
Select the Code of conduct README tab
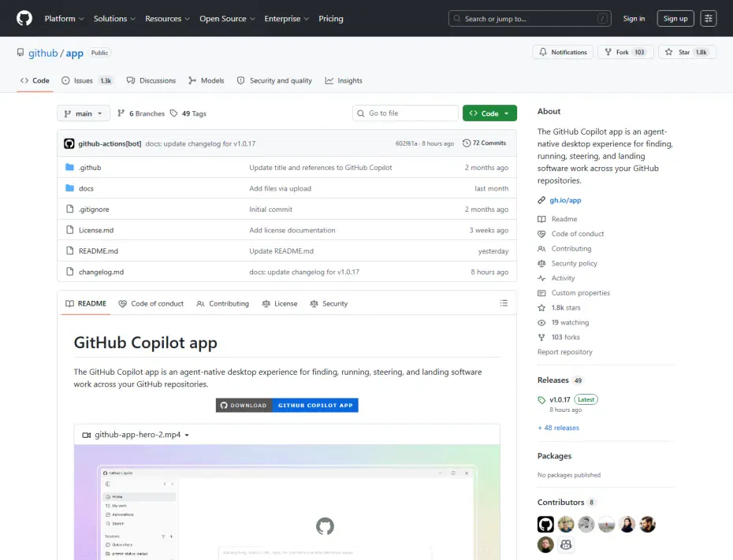(x=151, y=303)
